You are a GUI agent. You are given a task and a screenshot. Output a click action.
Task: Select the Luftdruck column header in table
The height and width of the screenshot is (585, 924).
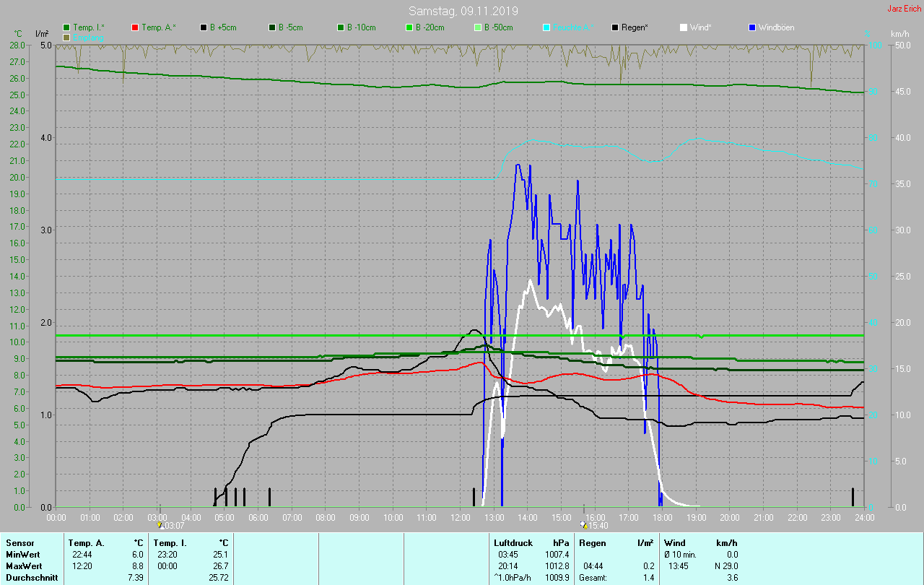tap(512, 542)
